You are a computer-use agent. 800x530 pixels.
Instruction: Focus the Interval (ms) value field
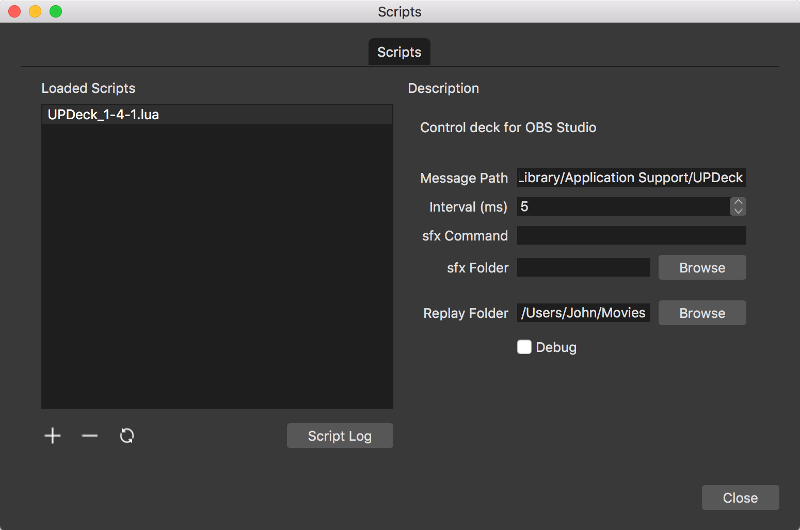[x=622, y=207]
